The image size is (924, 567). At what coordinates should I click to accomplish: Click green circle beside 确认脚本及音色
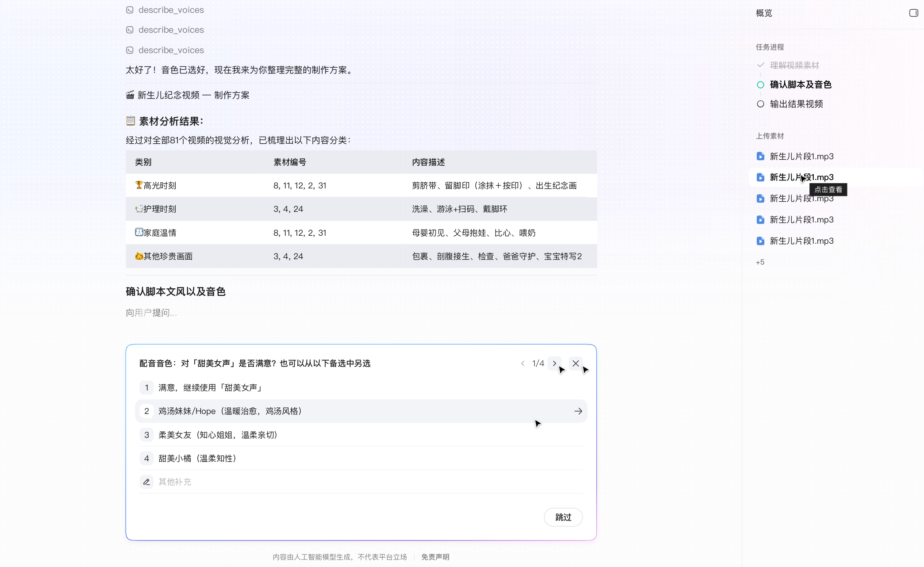click(x=760, y=84)
